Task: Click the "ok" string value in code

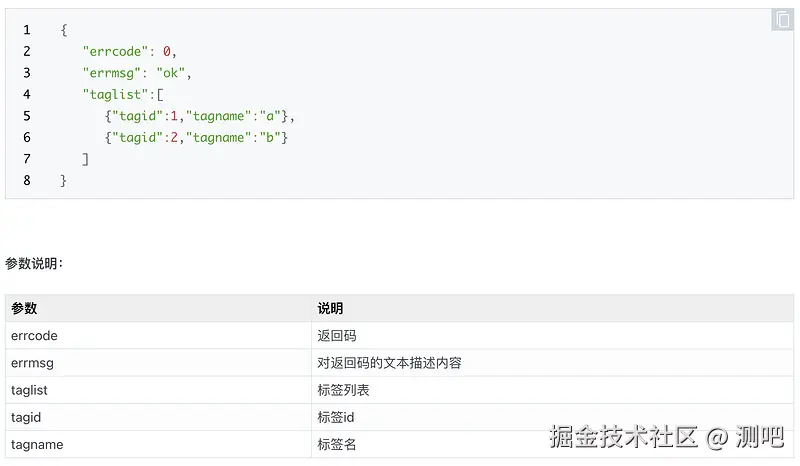Action: click(x=172, y=73)
